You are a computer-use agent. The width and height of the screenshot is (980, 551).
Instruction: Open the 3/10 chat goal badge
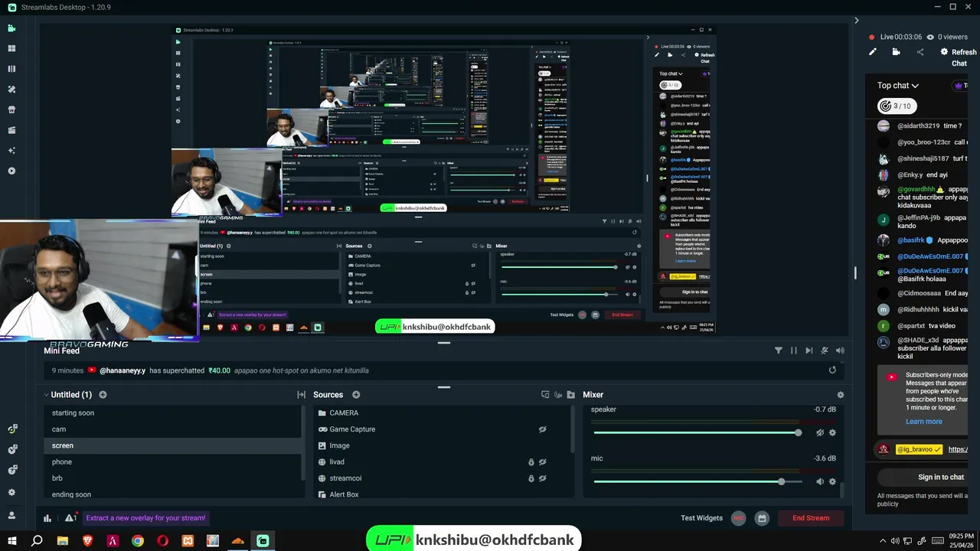897,106
